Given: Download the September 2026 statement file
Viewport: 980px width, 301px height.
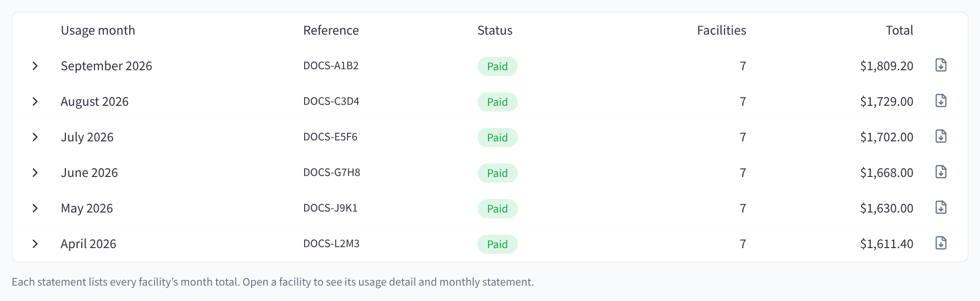Looking at the screenshot, I should click(941, 65).
